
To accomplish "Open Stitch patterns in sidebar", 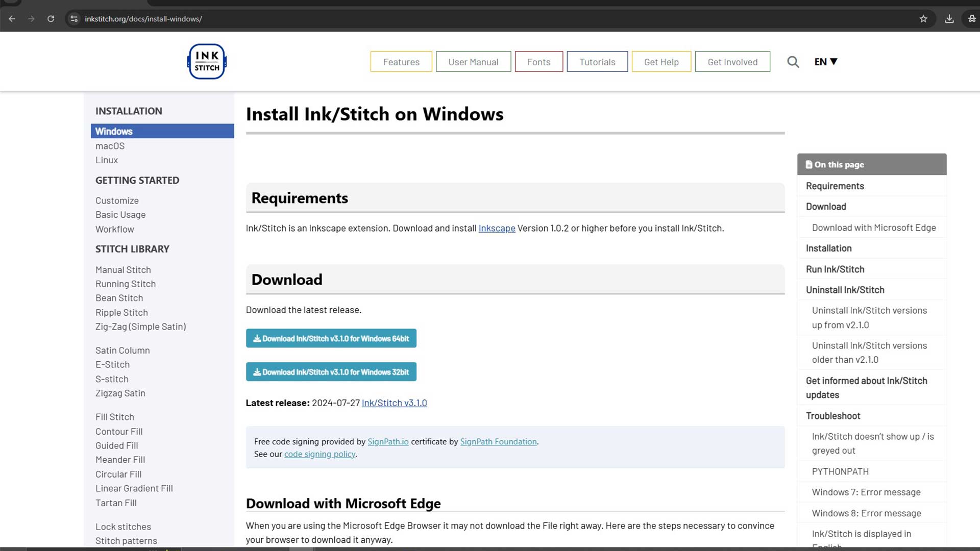I will (x=126, y=541).
